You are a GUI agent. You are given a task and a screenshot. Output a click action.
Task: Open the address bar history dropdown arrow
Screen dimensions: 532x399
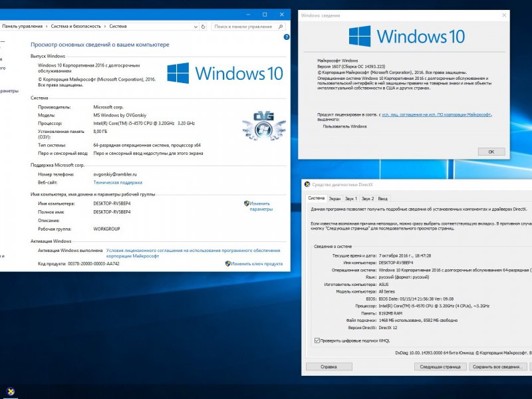tap(196, 27)
